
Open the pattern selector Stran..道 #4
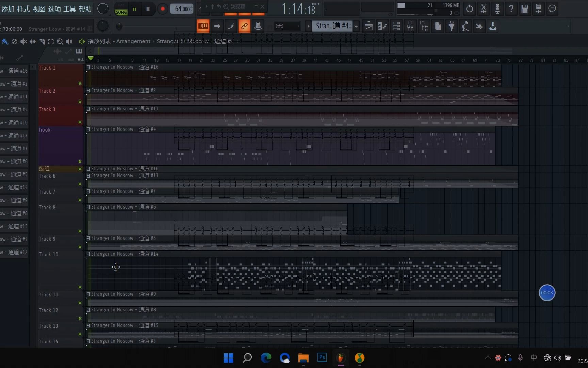pyautogui.click(x=332, y=26)
